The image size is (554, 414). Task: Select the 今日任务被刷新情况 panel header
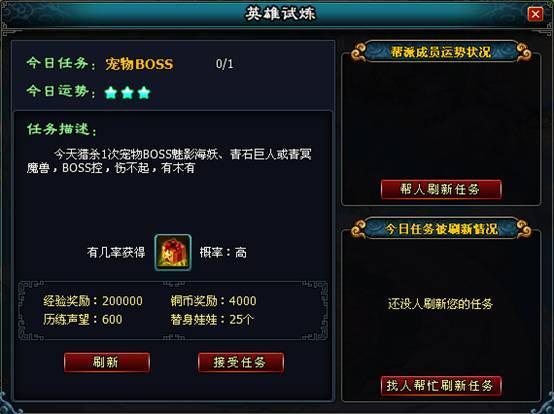tap(441, 229)
